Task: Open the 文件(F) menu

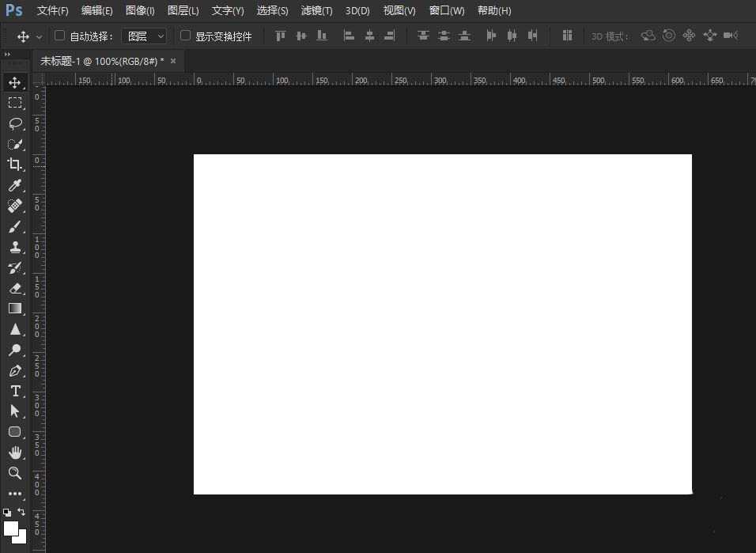Action: point(52,11)
